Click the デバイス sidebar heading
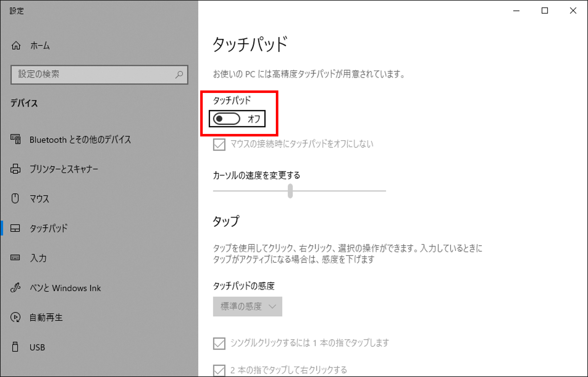The height and width of the screenshot is (377, 588). (24, 103)
